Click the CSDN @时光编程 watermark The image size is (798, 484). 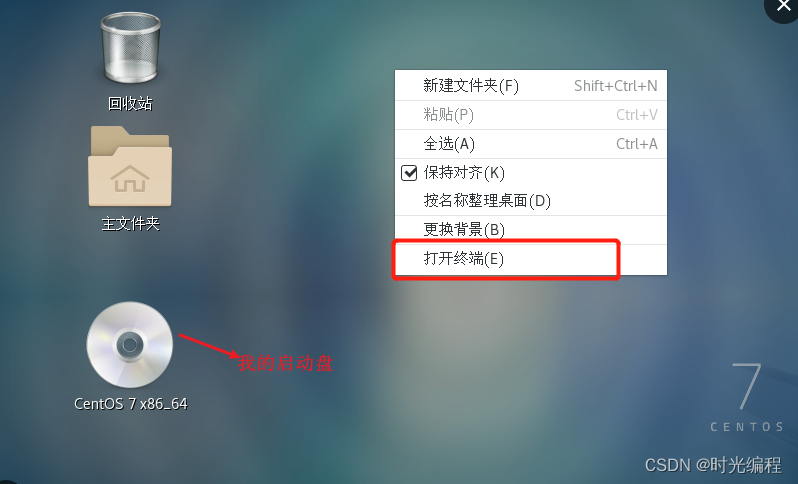713,465
